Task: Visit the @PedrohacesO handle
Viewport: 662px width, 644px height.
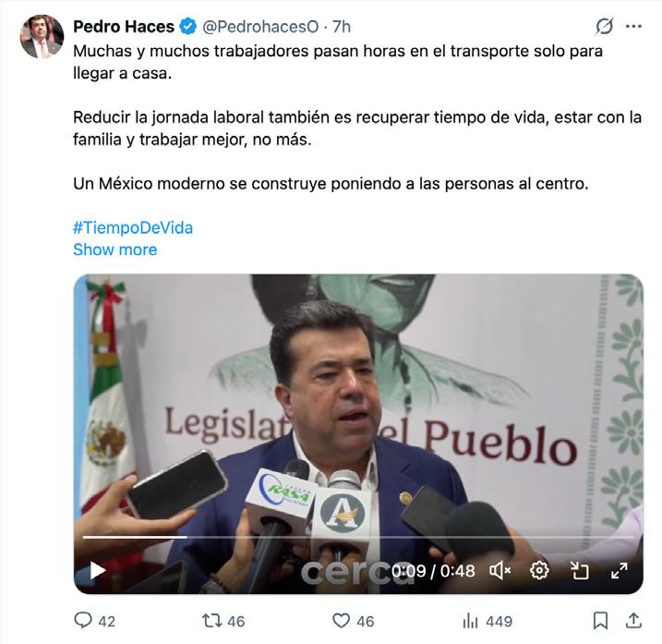Action: pos(260,26)
